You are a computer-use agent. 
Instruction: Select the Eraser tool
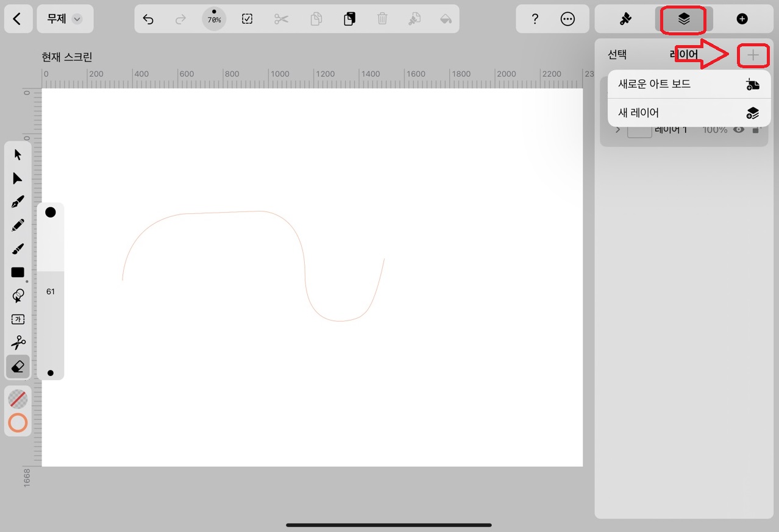[18, 366]
